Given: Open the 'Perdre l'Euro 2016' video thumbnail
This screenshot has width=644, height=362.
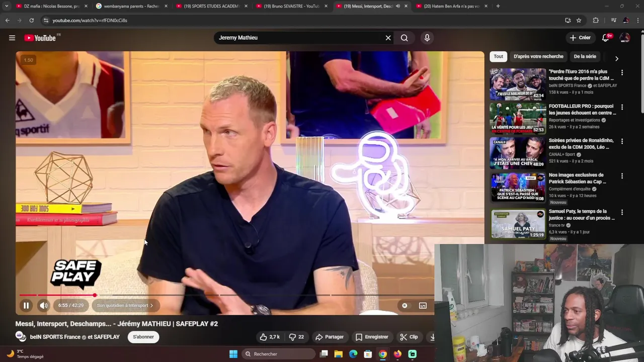Looking at the screenshot, I should click(x=518, y=84).
